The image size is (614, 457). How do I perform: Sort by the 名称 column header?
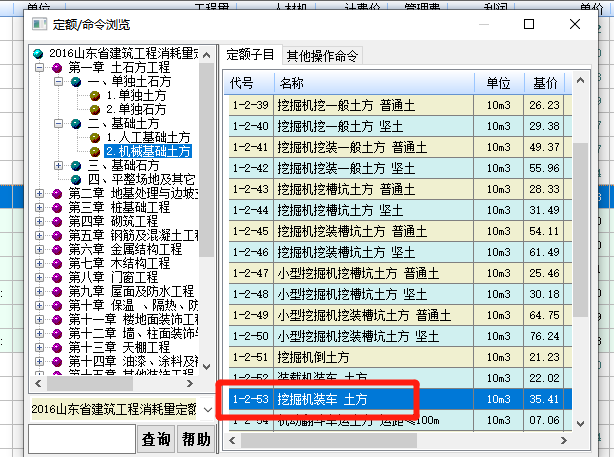coord(374,83)
